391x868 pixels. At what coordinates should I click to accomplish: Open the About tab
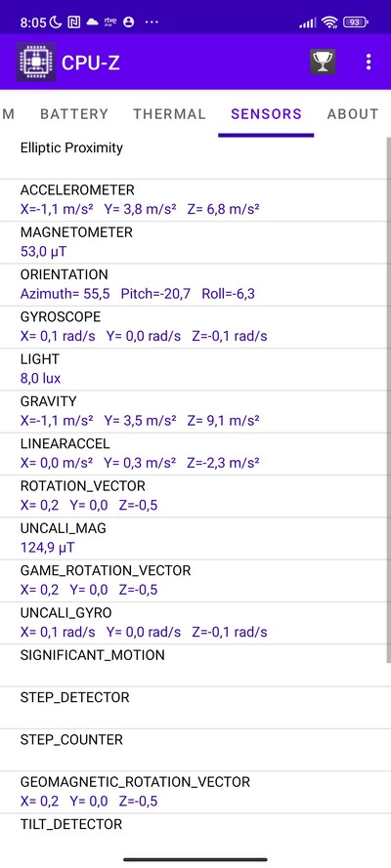353,114
